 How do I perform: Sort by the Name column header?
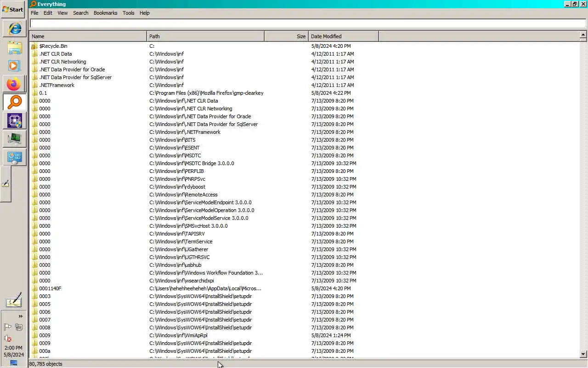pyautogui.click(x=88, y=36)
